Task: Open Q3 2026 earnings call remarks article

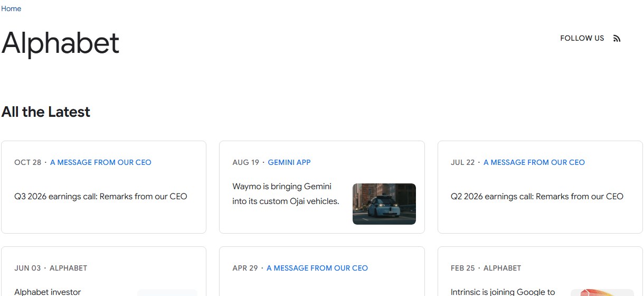Action: (101, 196)
